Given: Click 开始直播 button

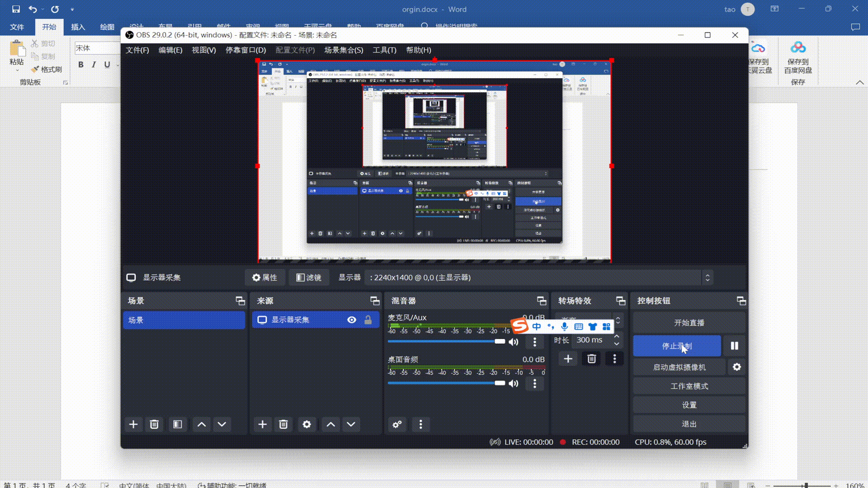Looking at the screenshot, I should click(x=689, y=323).
